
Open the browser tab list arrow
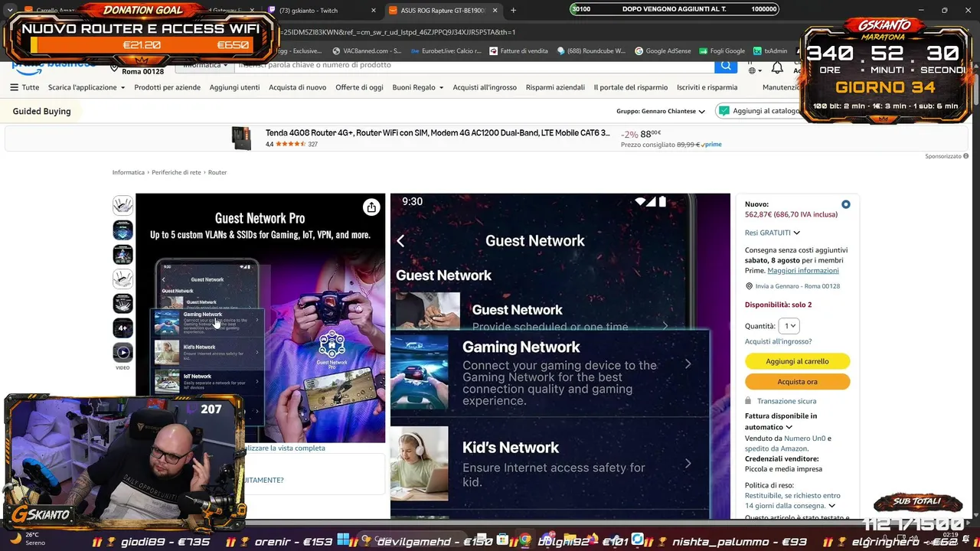(x=9, y=11)
